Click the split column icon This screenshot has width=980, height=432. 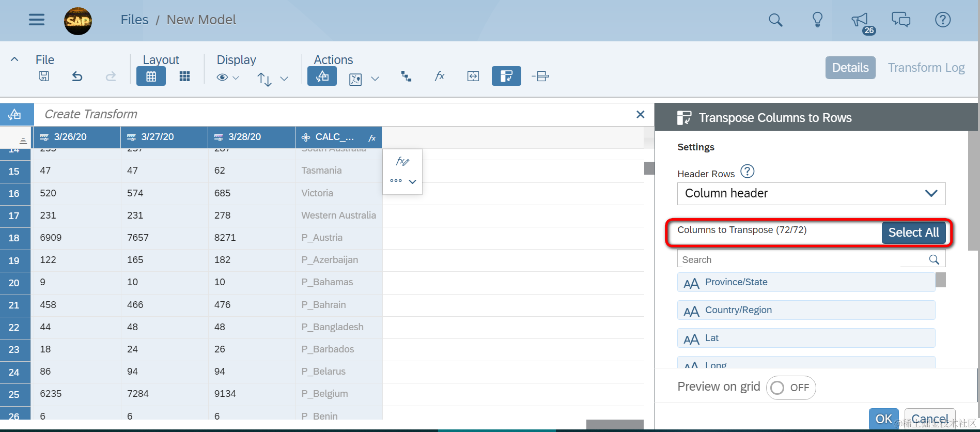[x=473, y=76]
